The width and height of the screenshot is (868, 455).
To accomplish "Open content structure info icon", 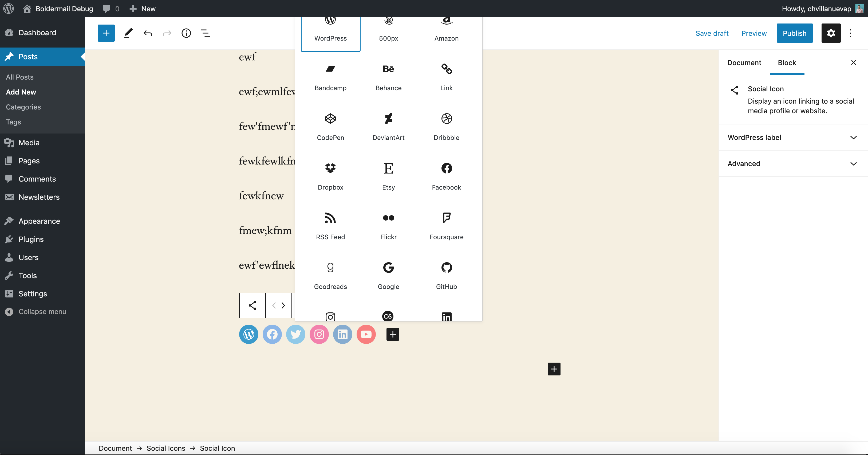I will (x=186, y=33).
